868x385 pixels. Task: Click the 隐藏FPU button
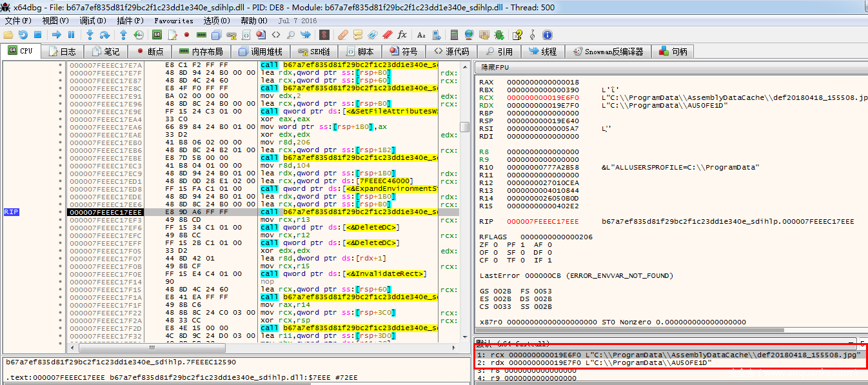pyautogui.click(x=495, y=67)
